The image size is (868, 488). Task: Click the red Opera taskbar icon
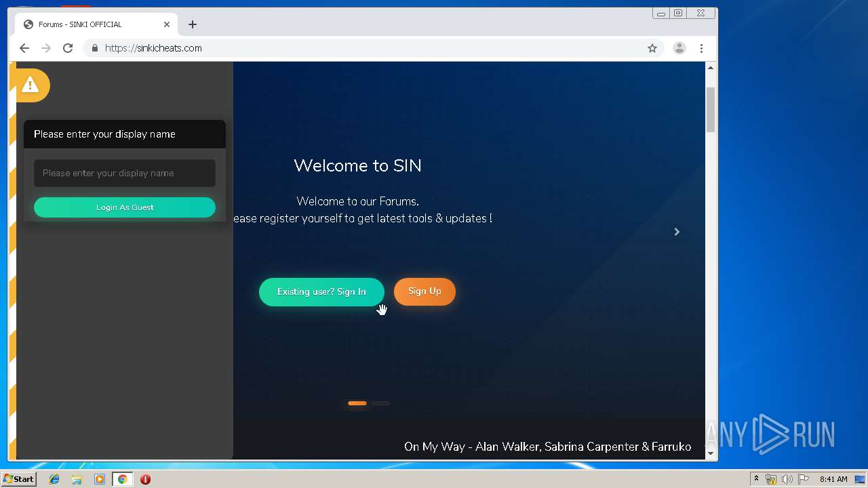pyautogui.click(x=145, y=479)
